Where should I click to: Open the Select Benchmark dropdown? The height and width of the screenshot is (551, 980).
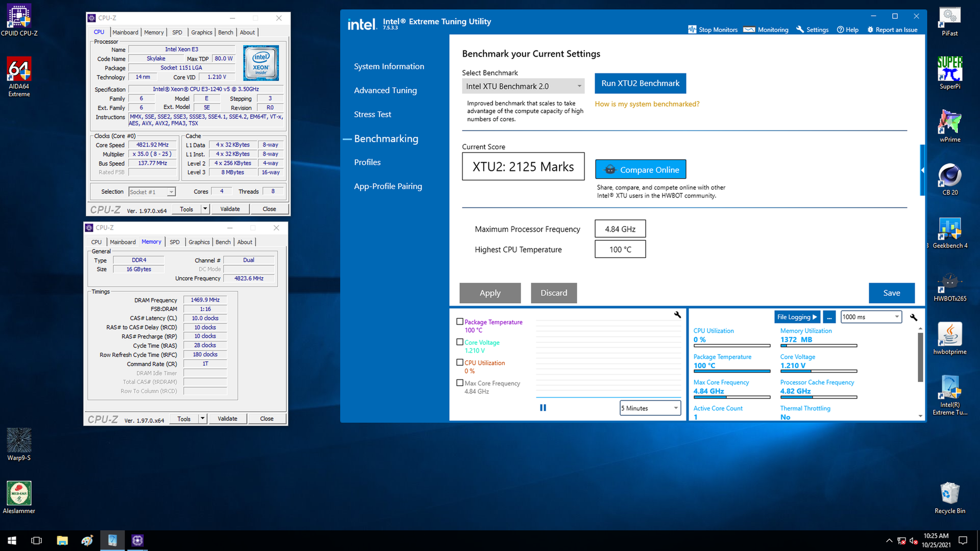pos(523,86)
